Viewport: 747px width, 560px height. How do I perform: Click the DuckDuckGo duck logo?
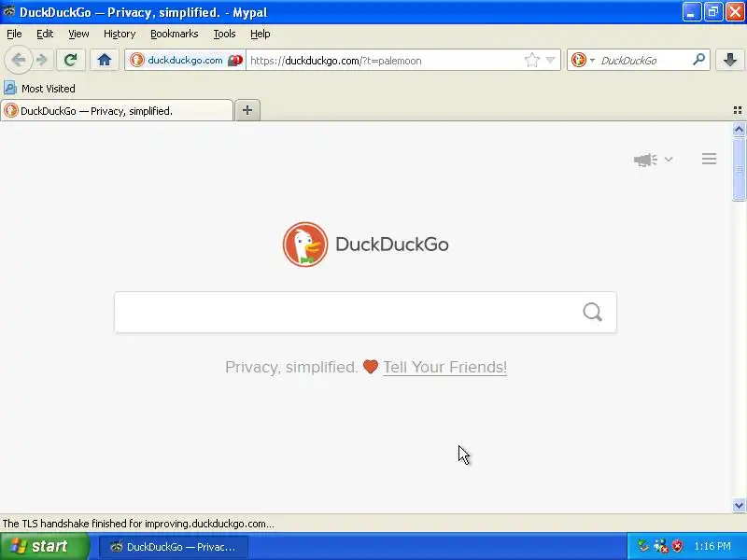tap(305, 245)
